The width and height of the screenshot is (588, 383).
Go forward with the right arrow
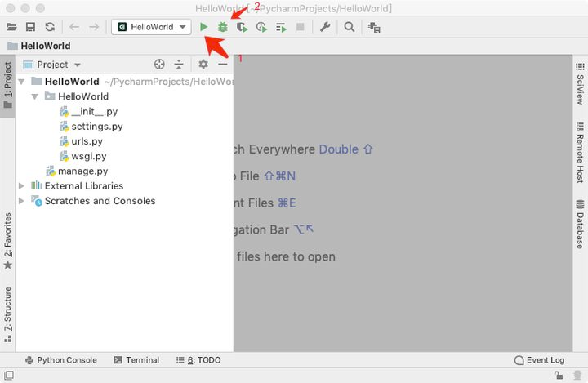coord(94,27)
